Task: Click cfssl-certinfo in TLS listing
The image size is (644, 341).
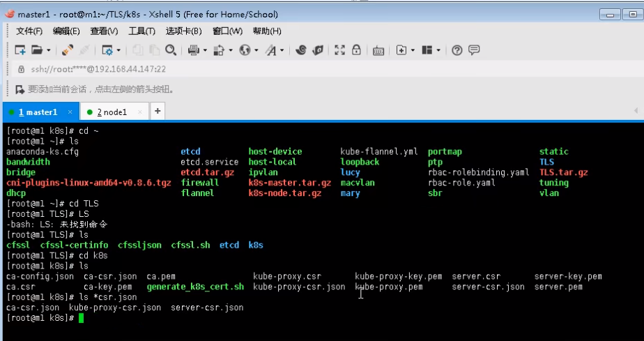Action: 75,245
